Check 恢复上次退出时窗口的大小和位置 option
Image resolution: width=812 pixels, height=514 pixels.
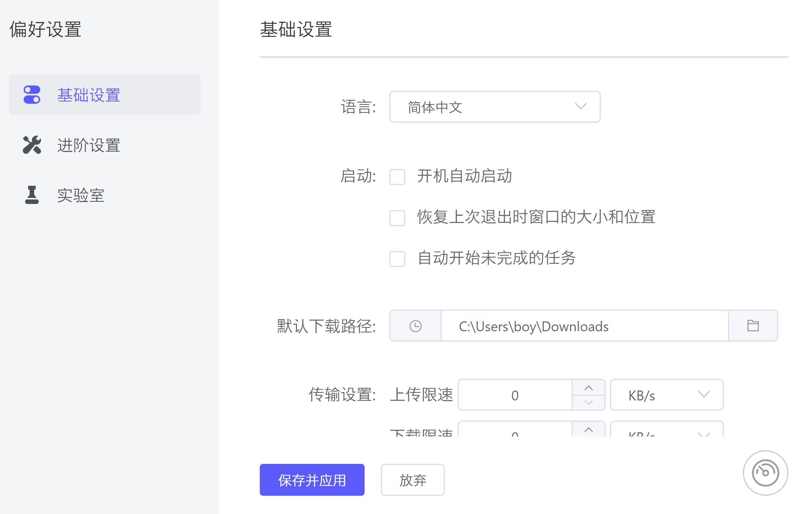397,218
